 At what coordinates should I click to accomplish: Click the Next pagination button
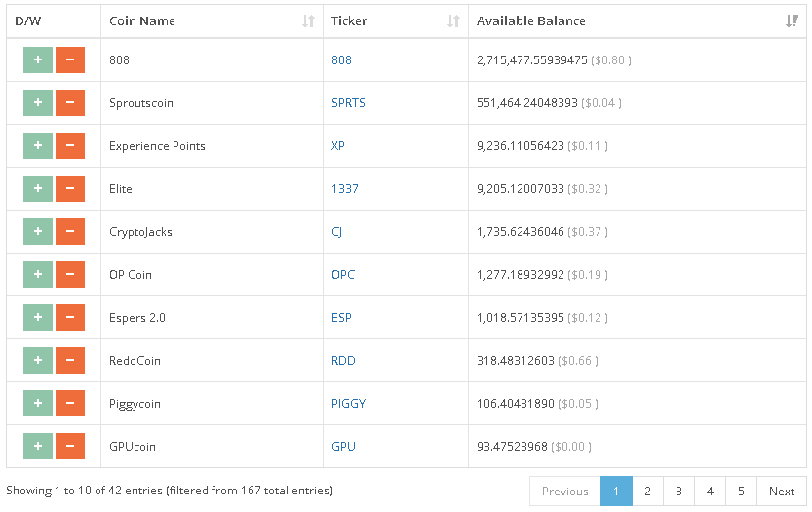(782, 492)
